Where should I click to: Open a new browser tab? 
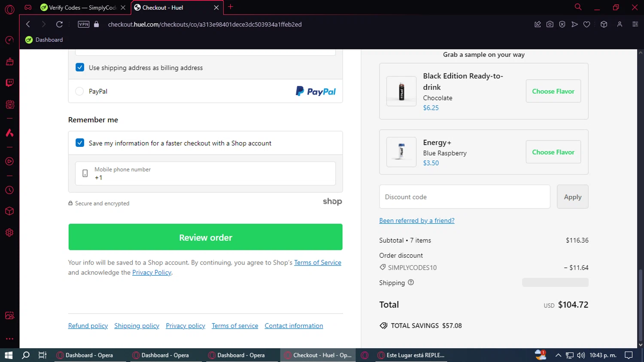pyautogui.click(x=231, y=7)
